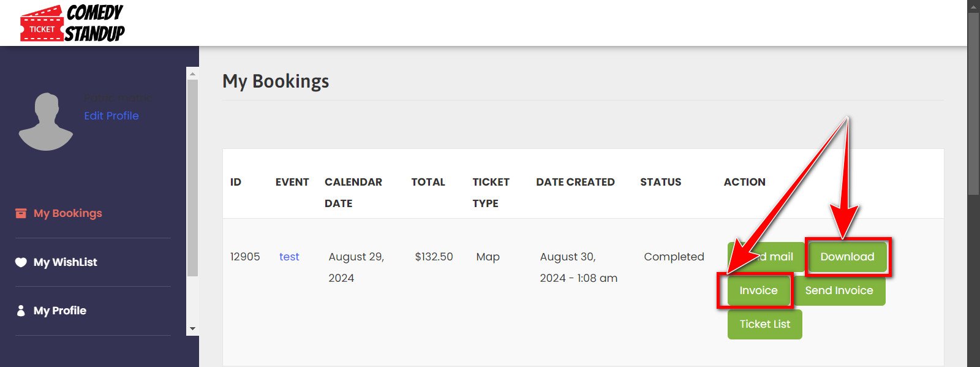
Task: Go to My Profile menu item
Action: [x=60, y=311]
